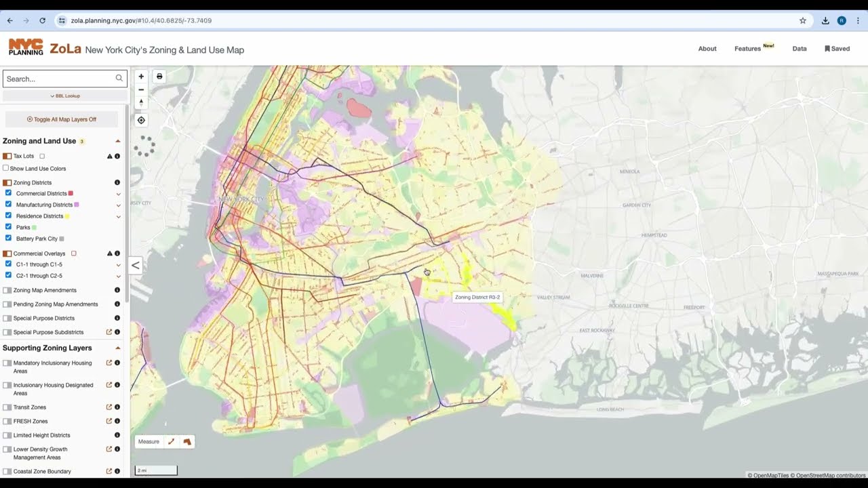868x488 pixels.
Task: Locate me using the geolocate target icon
Action: (x=141, y=120)
